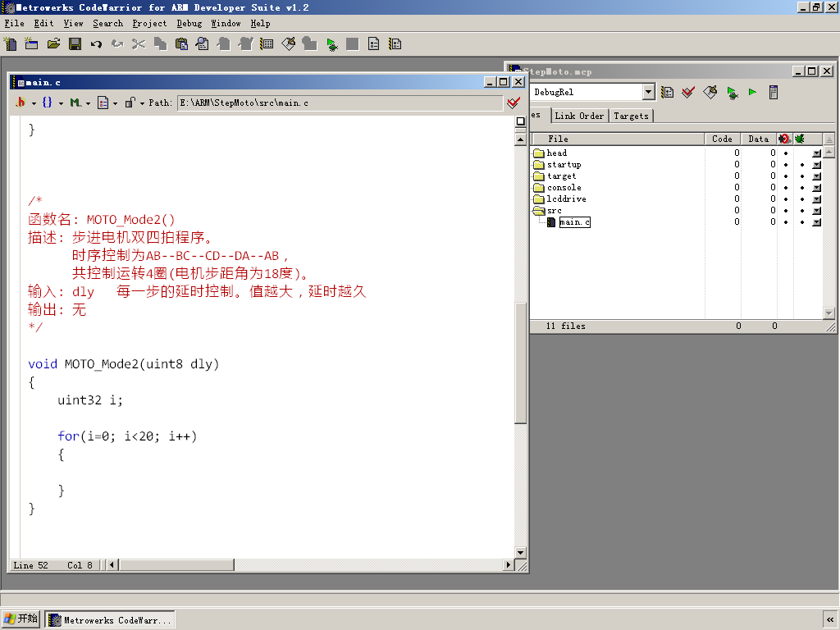
Task: Click Target Settings icon in project window
Action: (668, 92)
